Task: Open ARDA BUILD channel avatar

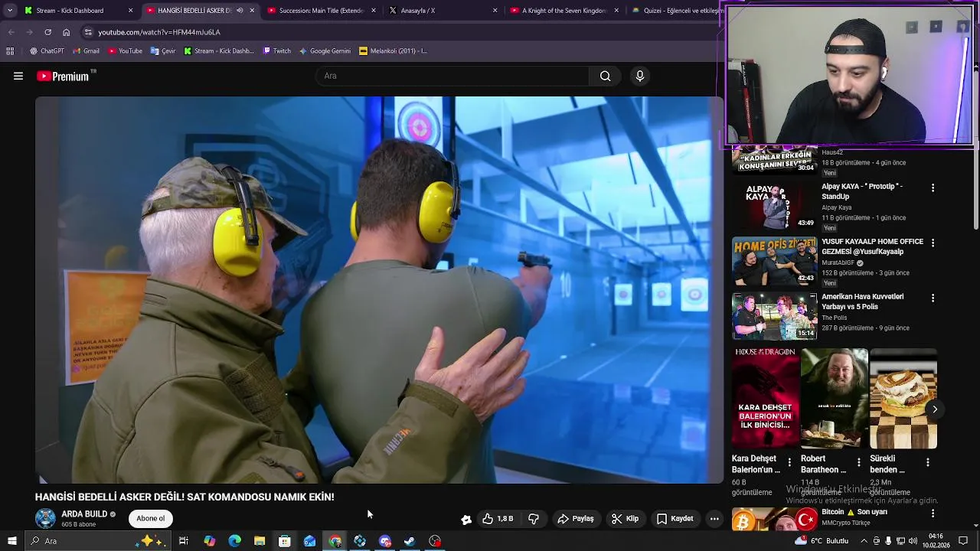Action: [x=46, y=519]
